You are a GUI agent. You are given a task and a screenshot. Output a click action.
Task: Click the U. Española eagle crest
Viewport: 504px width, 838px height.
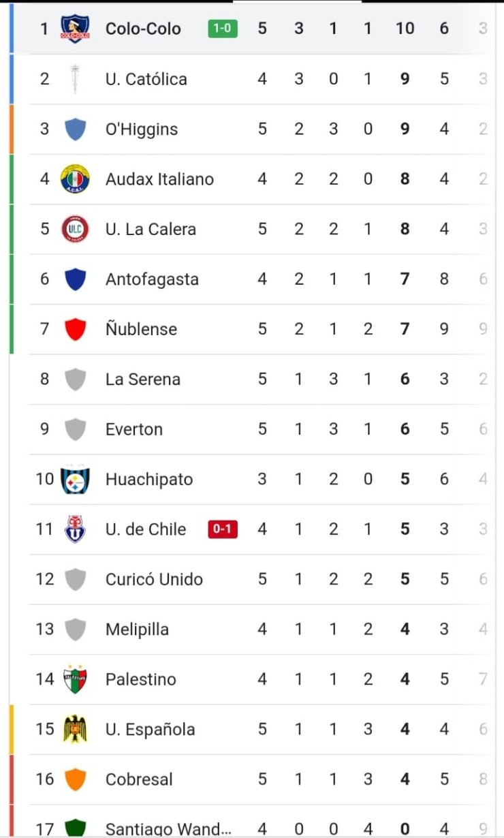[x=75, y=729]
